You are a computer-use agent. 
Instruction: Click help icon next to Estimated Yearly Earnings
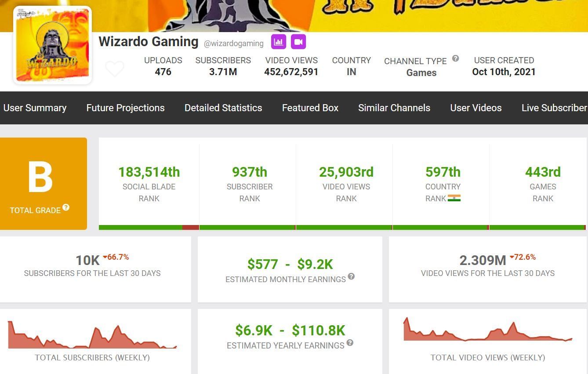350,343
